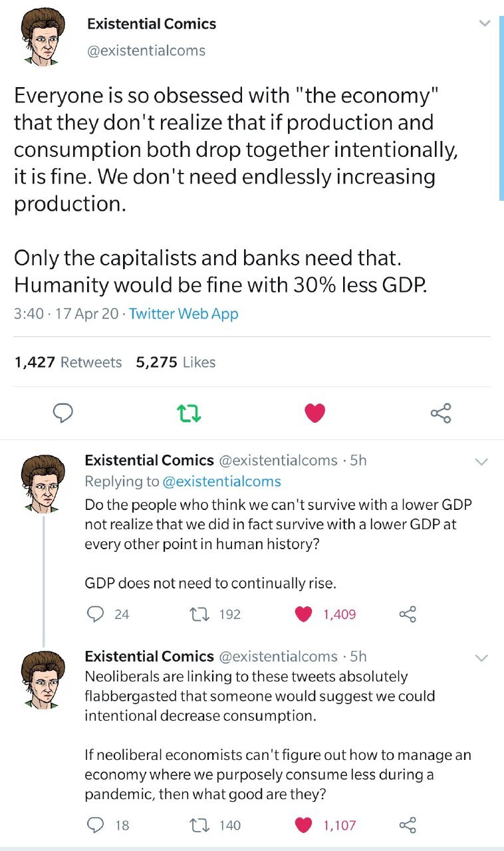This screenshot has width=504, height=851.
Task: Share the main tweet
Action: point(441,413)
